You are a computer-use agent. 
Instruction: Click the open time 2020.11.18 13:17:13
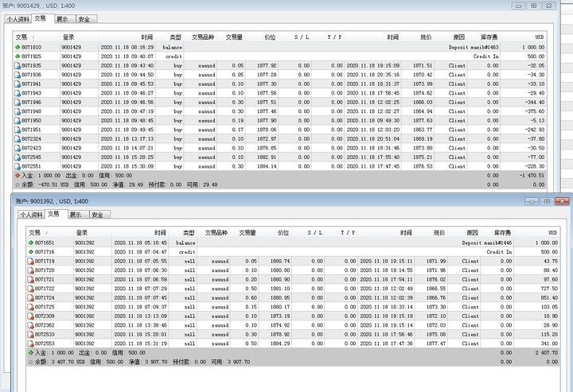coord(127,138)
